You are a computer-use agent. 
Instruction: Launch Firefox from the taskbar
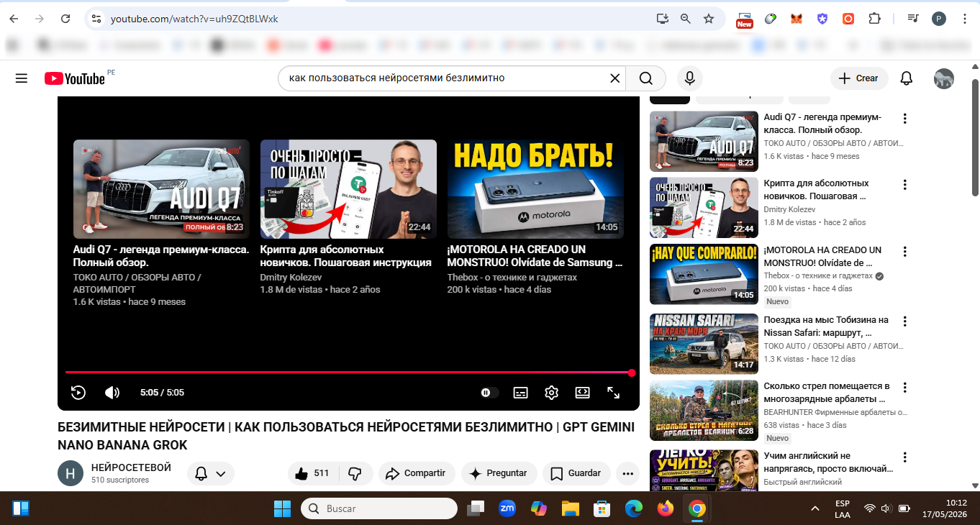(665, 508)
